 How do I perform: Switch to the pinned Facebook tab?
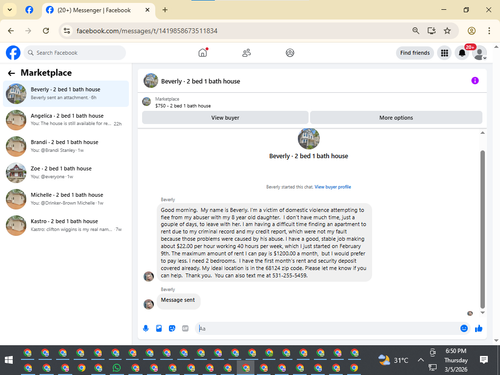(x=29, y=10)
